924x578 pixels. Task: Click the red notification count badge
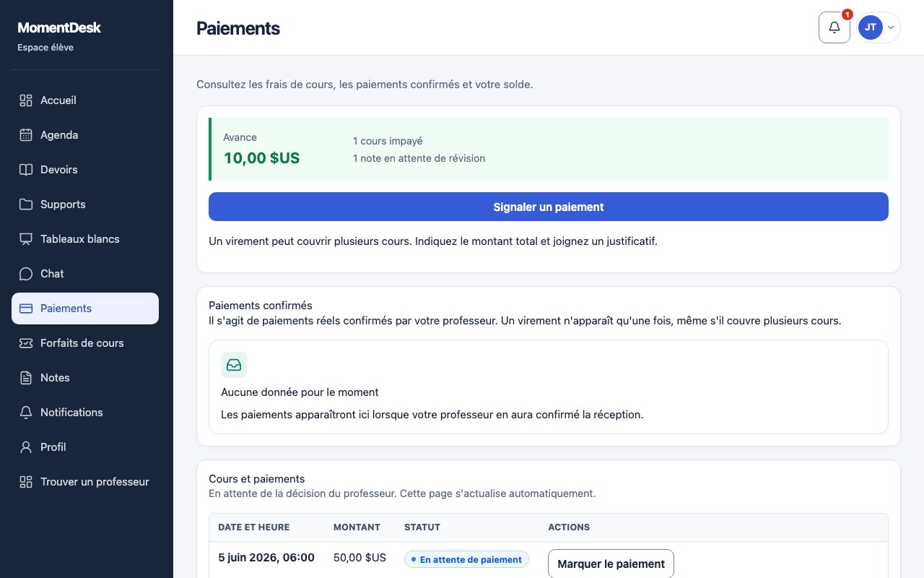click(847, 14)
